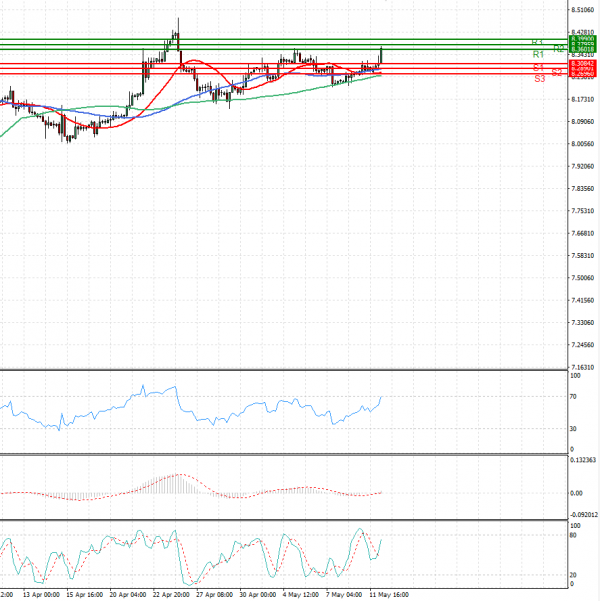Click the 8.42810 price axis label

[x=582, y=32]
